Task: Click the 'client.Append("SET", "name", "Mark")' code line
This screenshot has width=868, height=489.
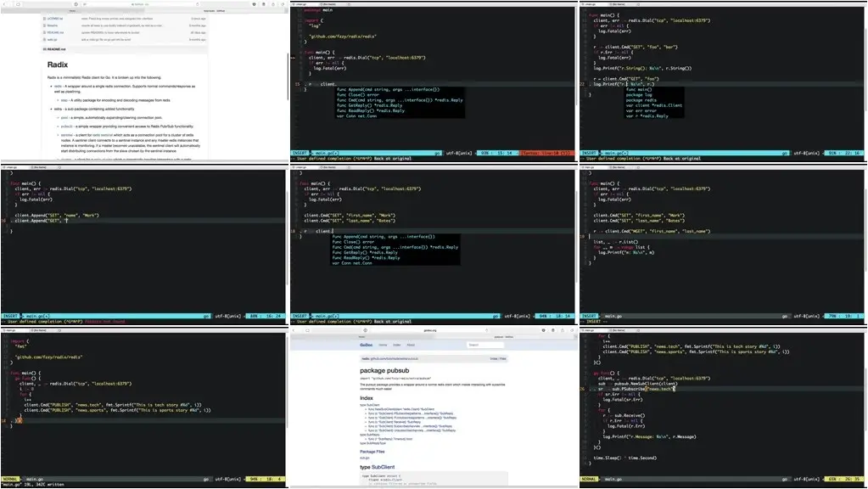Action: click(57, 216)
